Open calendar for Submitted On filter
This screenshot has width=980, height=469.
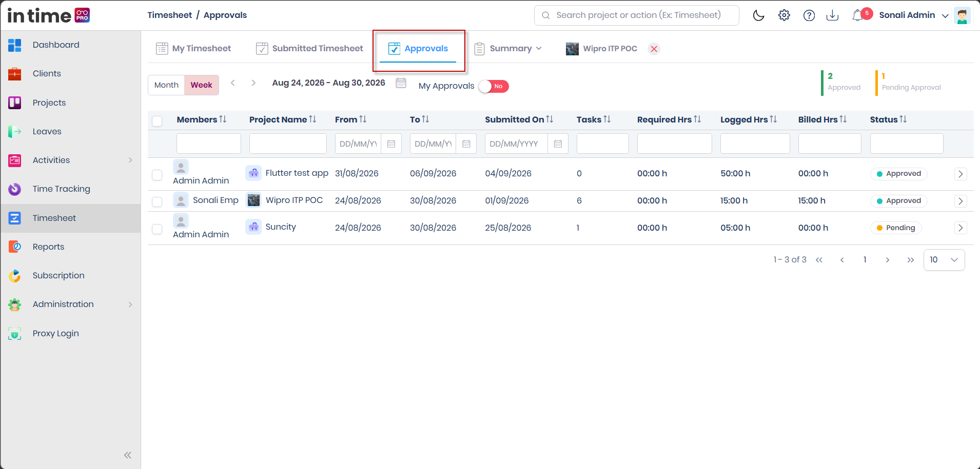pos(558,144)
